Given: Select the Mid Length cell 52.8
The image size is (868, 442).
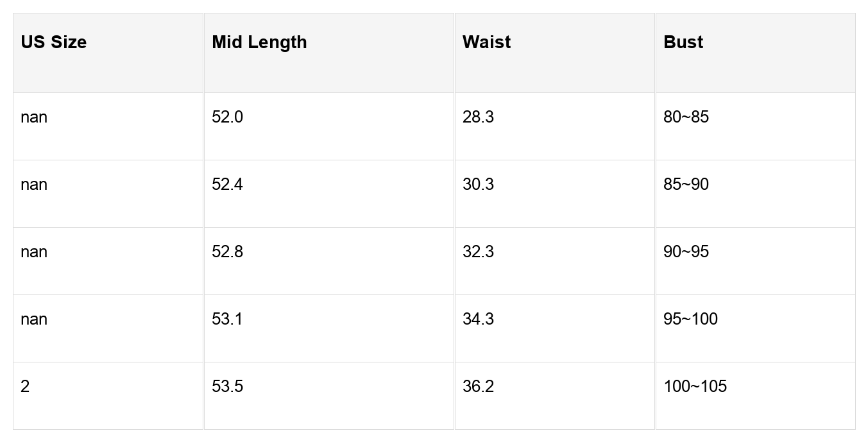Looking at the screenshot, I should coord(227,252).
